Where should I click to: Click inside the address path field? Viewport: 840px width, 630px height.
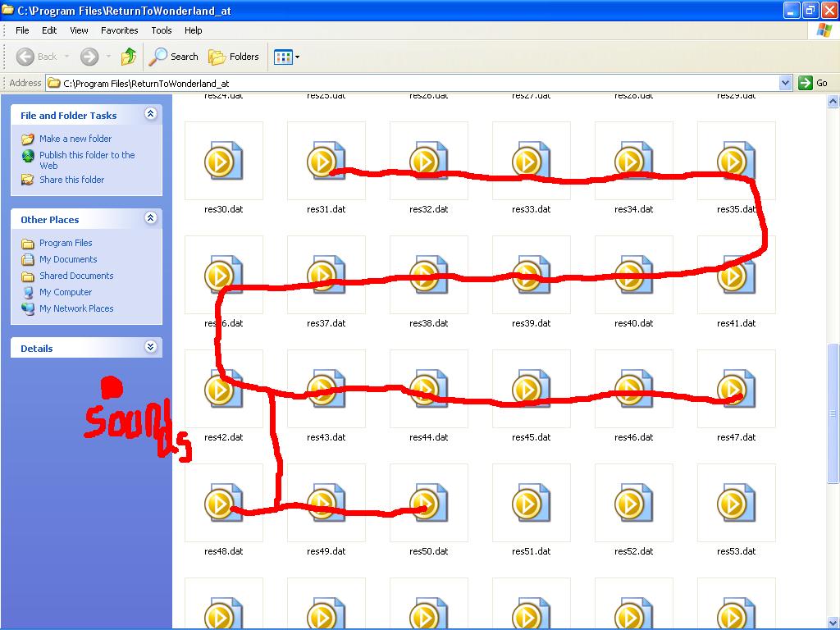click(x=410, y=83)
